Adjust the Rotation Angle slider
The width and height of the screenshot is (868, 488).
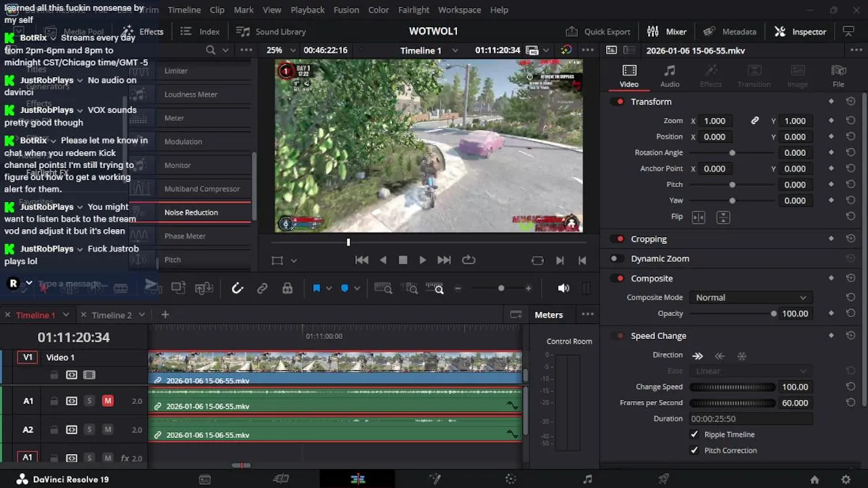click(732, 153)
